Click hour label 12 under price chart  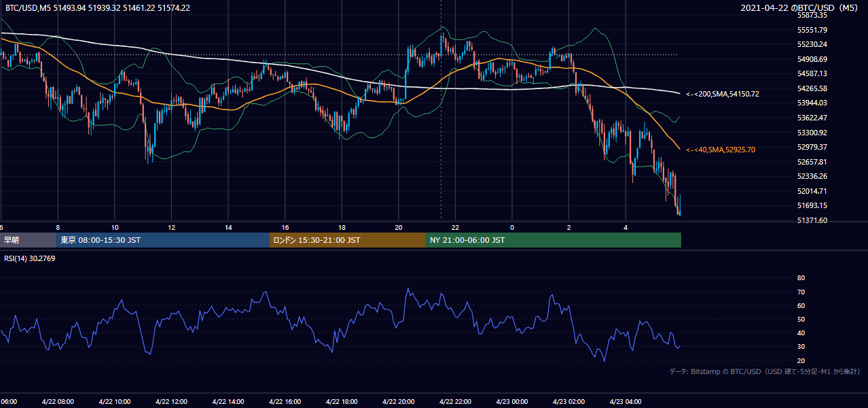pyautogui.click(x=172, y=227)
